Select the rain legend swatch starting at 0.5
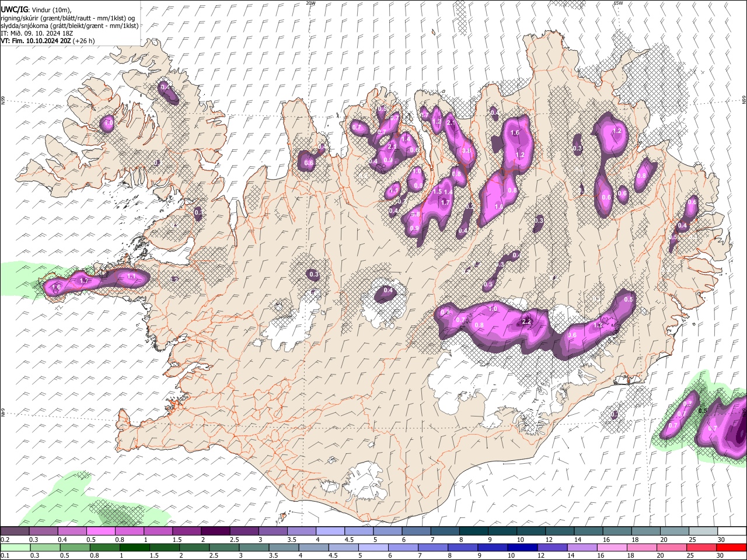The height and width of the screenshot is (560, 747). [75, 547]
